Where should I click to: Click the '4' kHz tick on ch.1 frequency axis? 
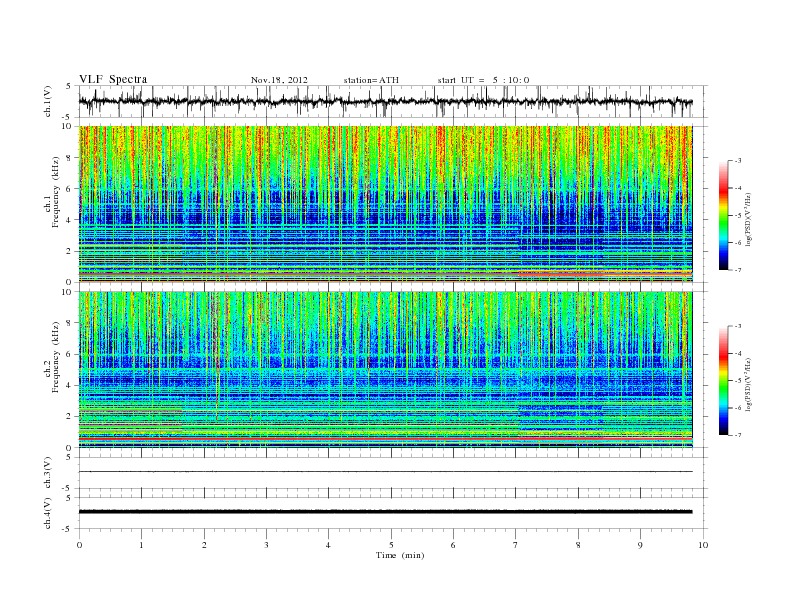(69, 220)
